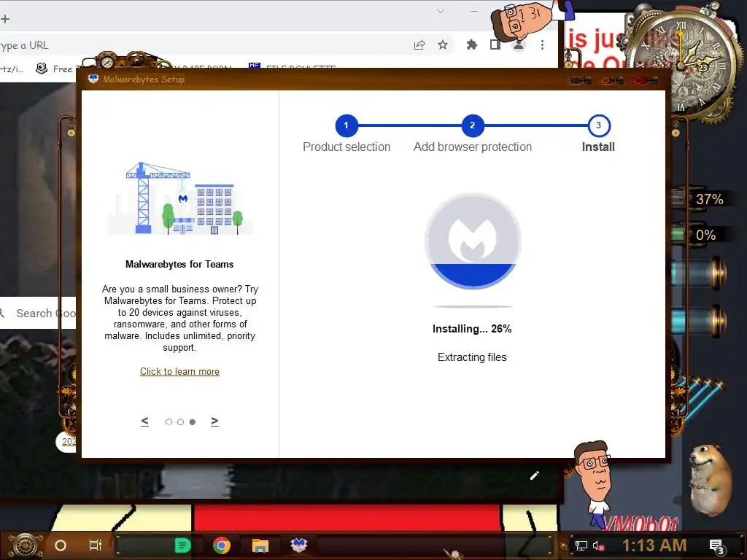Toggle the Chrome side panel icon

[x=495, y=44]
